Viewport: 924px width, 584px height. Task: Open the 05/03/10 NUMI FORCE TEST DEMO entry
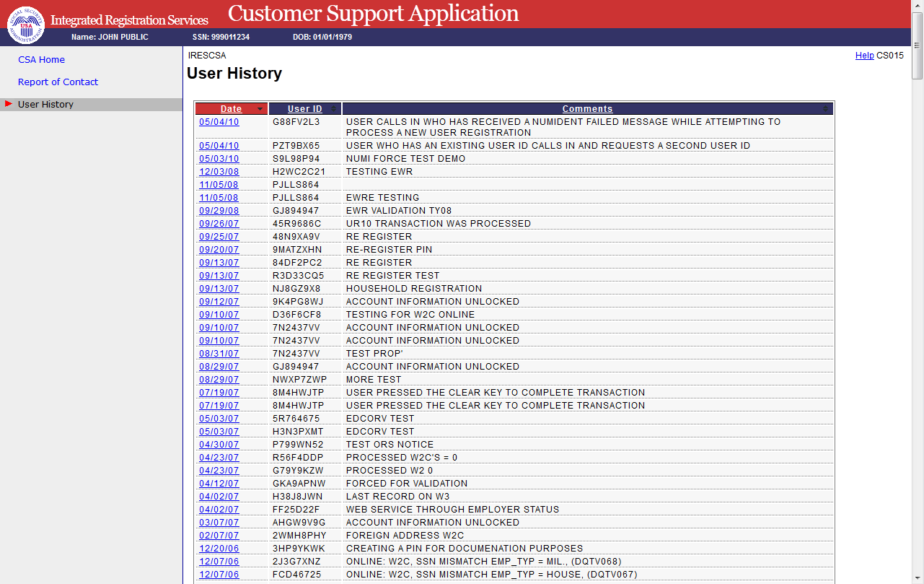click(219, 159)
